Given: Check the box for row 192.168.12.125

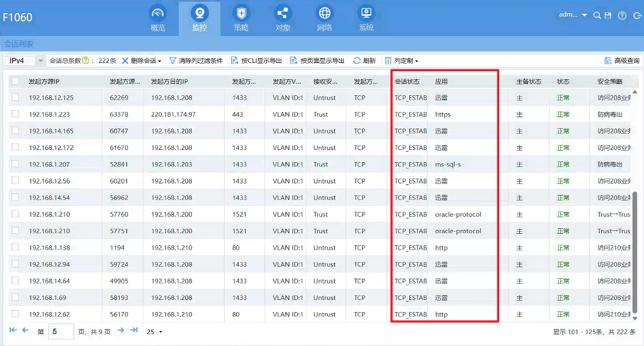Looking at the screenshot, I should 15,97.
